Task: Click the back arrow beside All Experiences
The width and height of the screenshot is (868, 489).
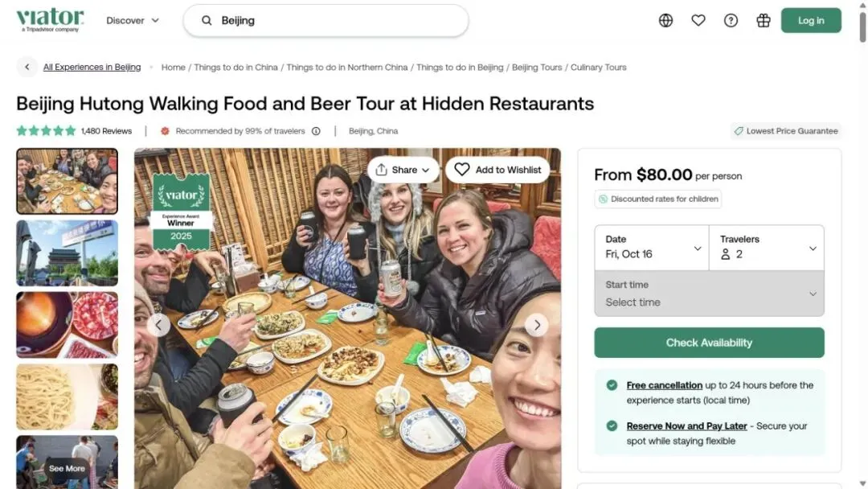Action: [27, 67]
